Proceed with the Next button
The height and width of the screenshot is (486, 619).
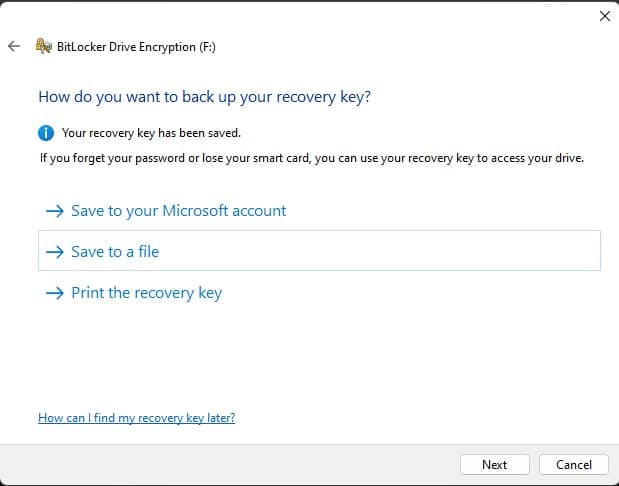pyautogui.click(x=495, y=465)
